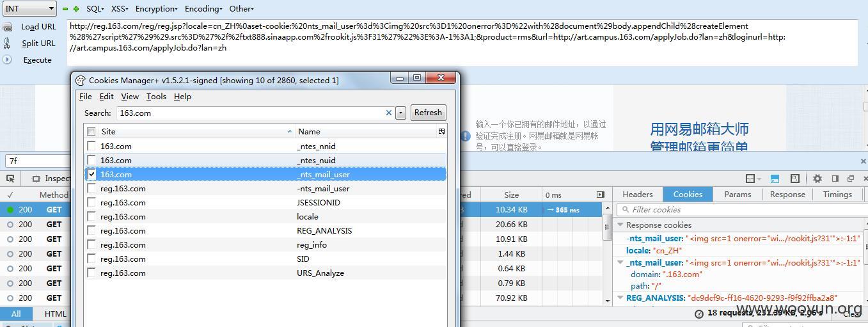Open the INT dropdown in HackBar
868x327 pixels.
(29, 8)
